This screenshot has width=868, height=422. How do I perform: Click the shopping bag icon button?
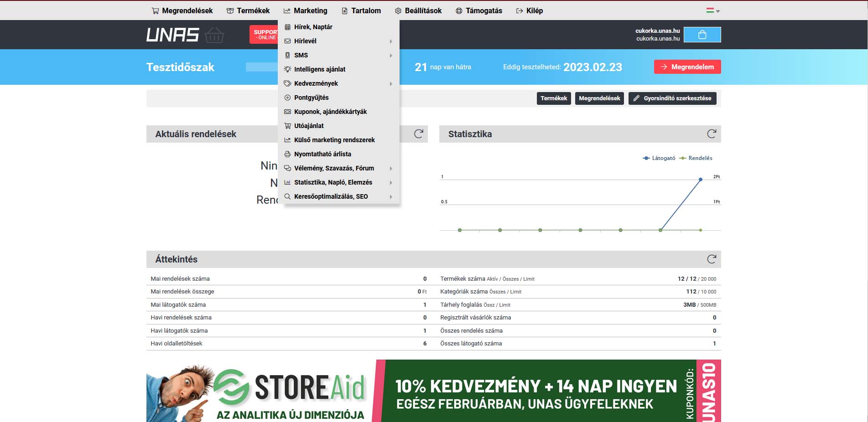click(702, 35)
